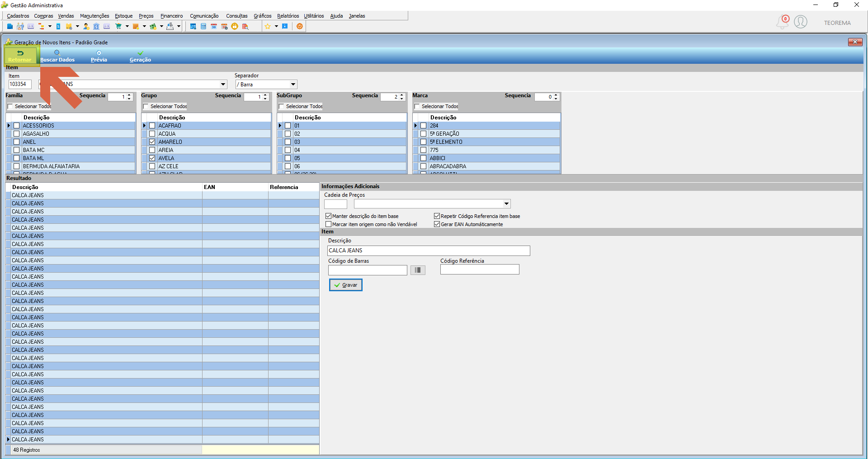The height and width of the screenshot is (459, 868).
Task: Increase the Grupo Sequencia stepper
Action: pyautogui.click(x=265, y=95)
